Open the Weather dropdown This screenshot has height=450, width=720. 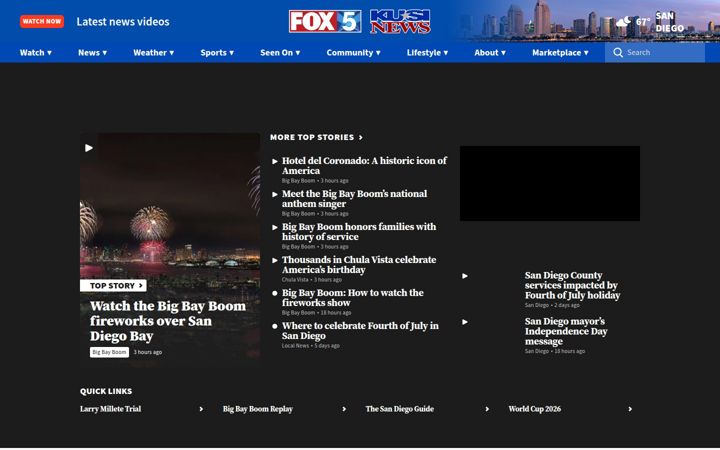(153, 52)
